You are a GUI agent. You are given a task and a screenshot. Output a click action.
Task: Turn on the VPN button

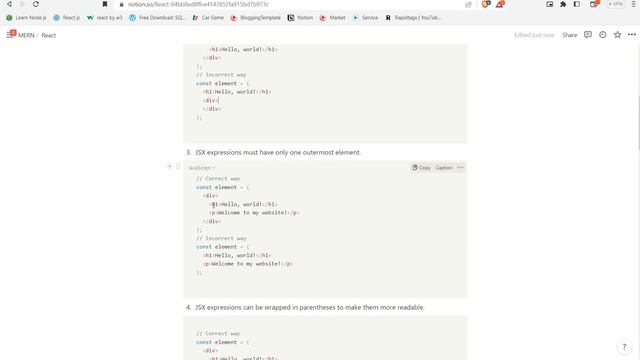point(615,4)
